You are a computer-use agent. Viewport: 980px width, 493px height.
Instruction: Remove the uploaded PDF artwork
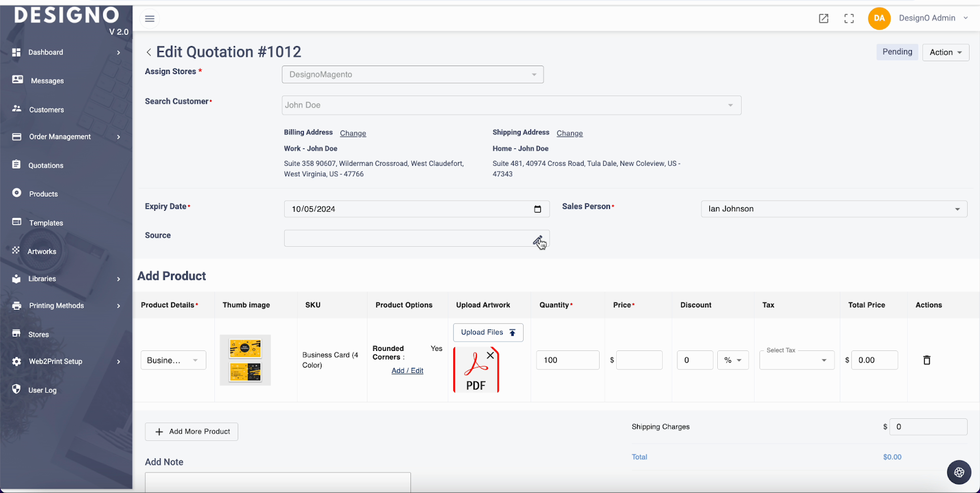[x=490, y=355]
